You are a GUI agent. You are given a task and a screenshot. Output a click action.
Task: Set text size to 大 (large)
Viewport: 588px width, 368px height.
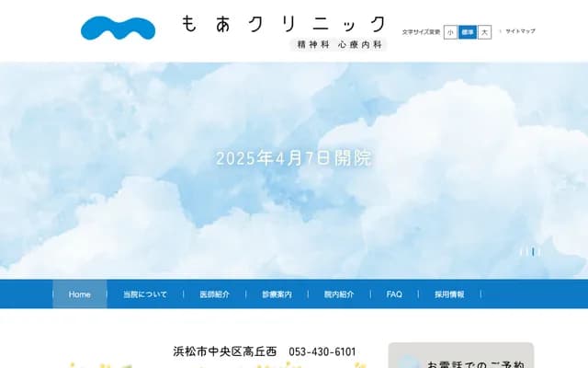(484, 32)
